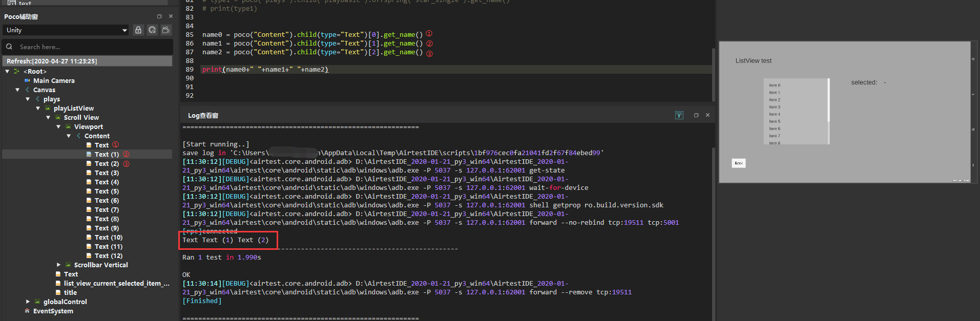This screenshot has width=980, height=321.
Task: Close the Log viewer panel
Action: coord(707,115)
